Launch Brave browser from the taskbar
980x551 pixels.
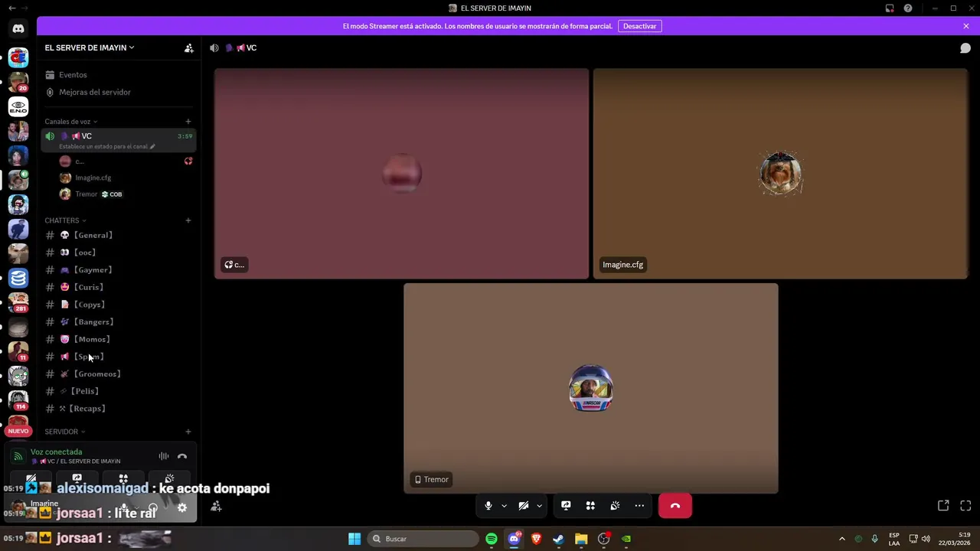tap(536, 539)
